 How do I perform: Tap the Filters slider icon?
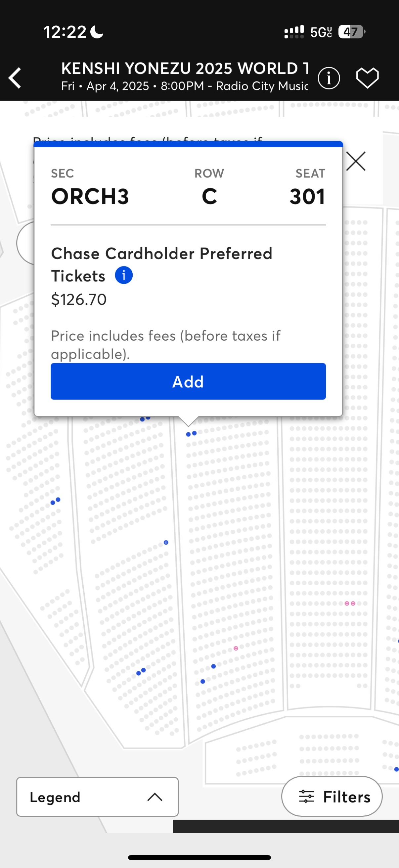[306, 796]
